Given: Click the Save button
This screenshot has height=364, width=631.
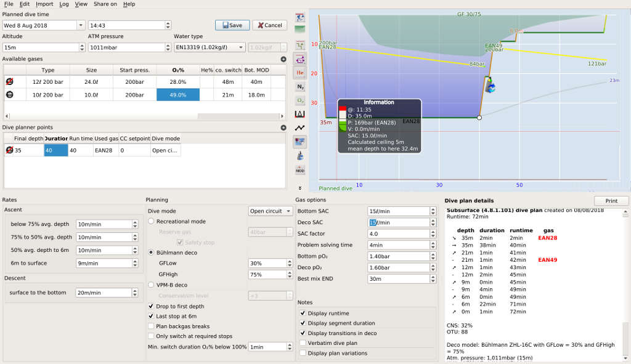Looking at the screenshot, I should [230, 25].
